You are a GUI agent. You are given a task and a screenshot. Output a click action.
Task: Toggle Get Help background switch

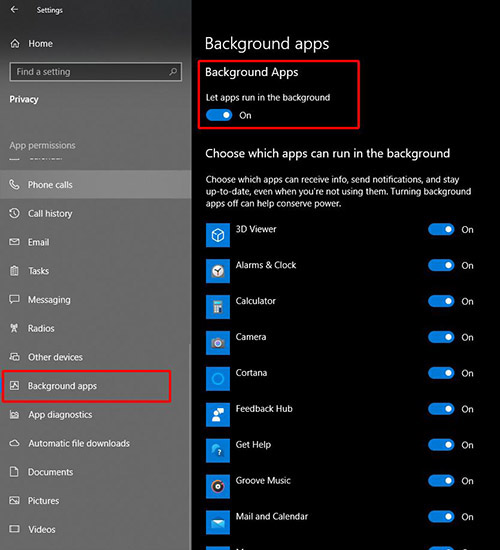click(x=441, y=445)
